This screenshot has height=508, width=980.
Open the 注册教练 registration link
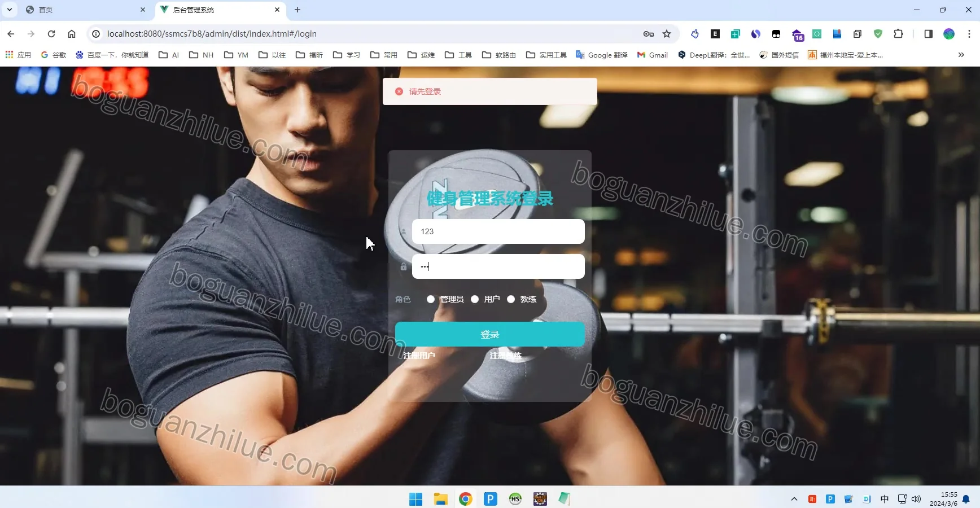click(505, 356)
